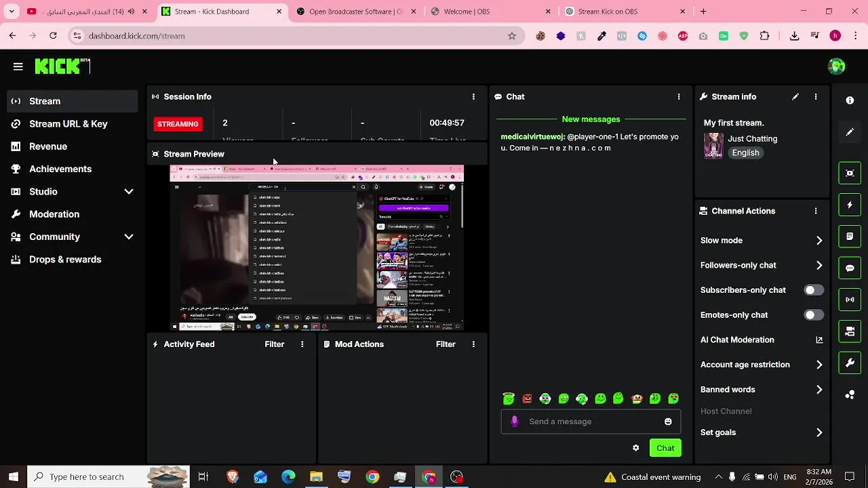Click the pencil edit icon in right widget bar
This screenshot has width=868, height=488.
pos(850,132)
